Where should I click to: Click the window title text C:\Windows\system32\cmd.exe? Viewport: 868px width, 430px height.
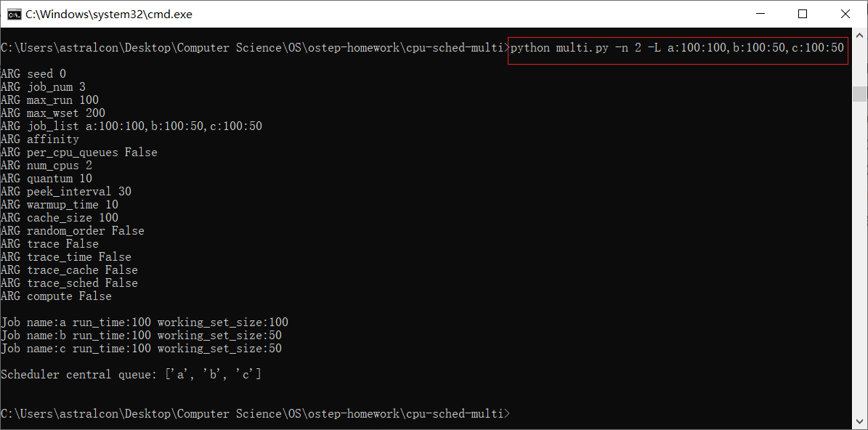[x=109, y=15]
